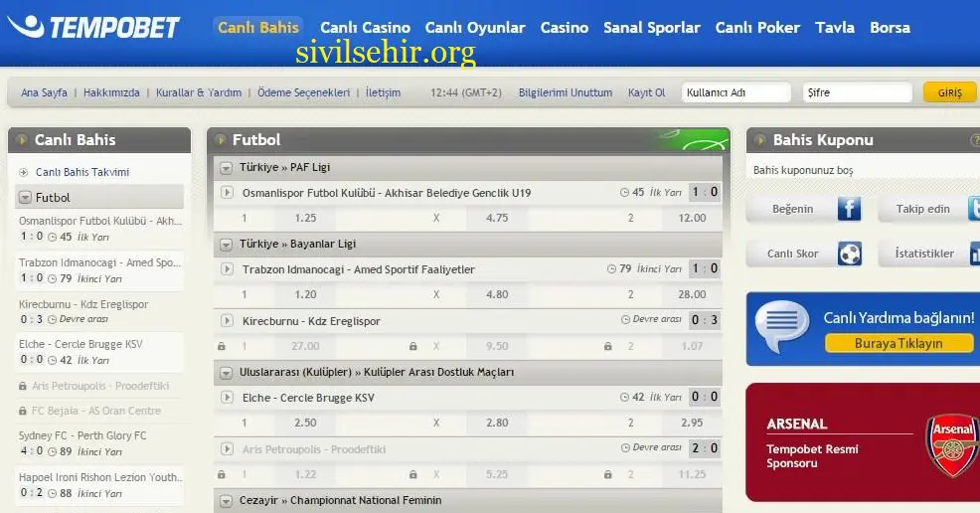980x513 pixels.
Task: Open Canlı Bahis Takvimi link
Action: [x=82, y=172]
